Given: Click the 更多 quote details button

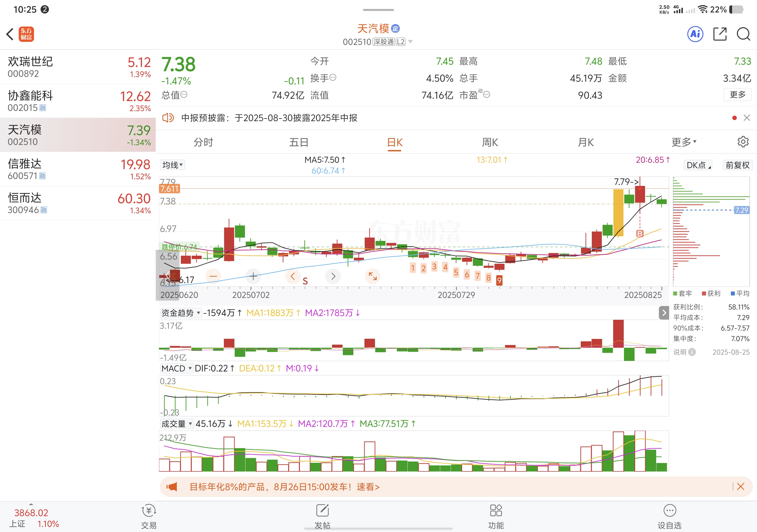Looking at the screenshot, I should [x=738, y=95].
